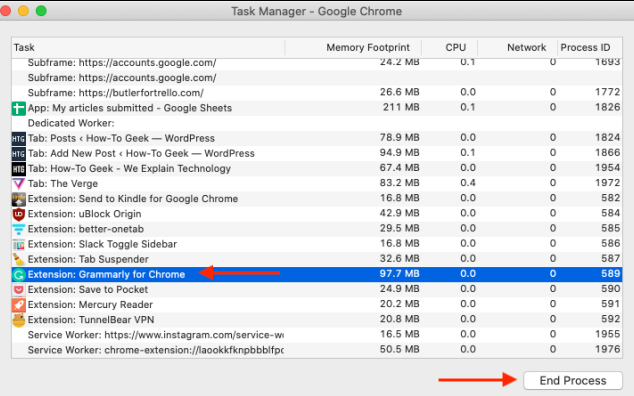Select 'Tab: The Verge' row text
634x396 pixels.
click(63, 184)
